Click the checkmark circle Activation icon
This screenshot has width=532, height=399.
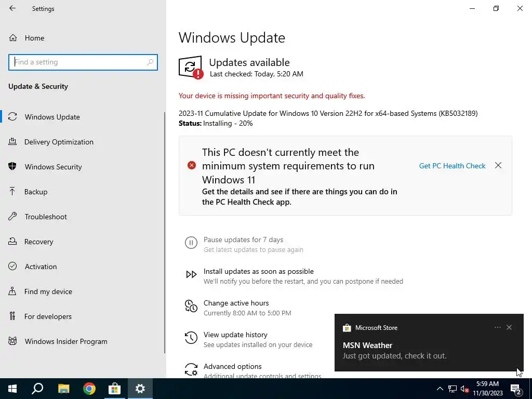pos(12,266)
